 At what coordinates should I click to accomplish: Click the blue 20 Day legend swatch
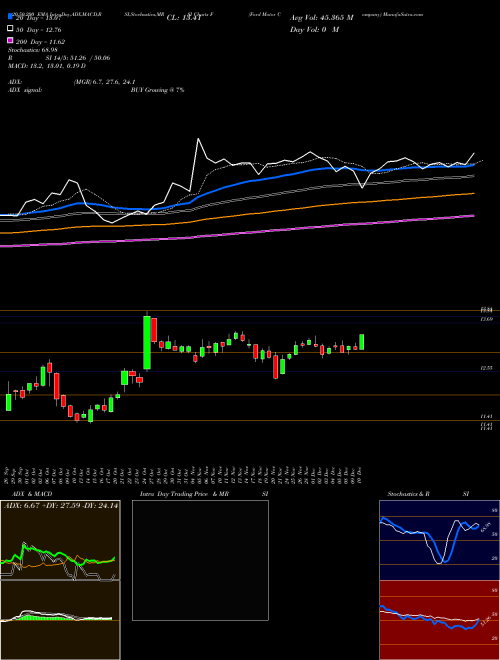point(10,17)
